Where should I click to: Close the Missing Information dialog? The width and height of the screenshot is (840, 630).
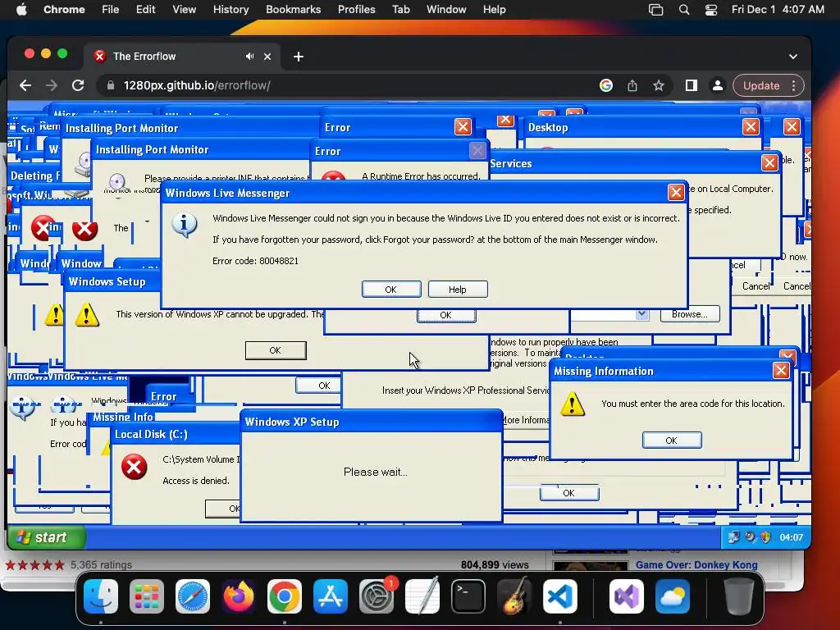pos(781,370)
